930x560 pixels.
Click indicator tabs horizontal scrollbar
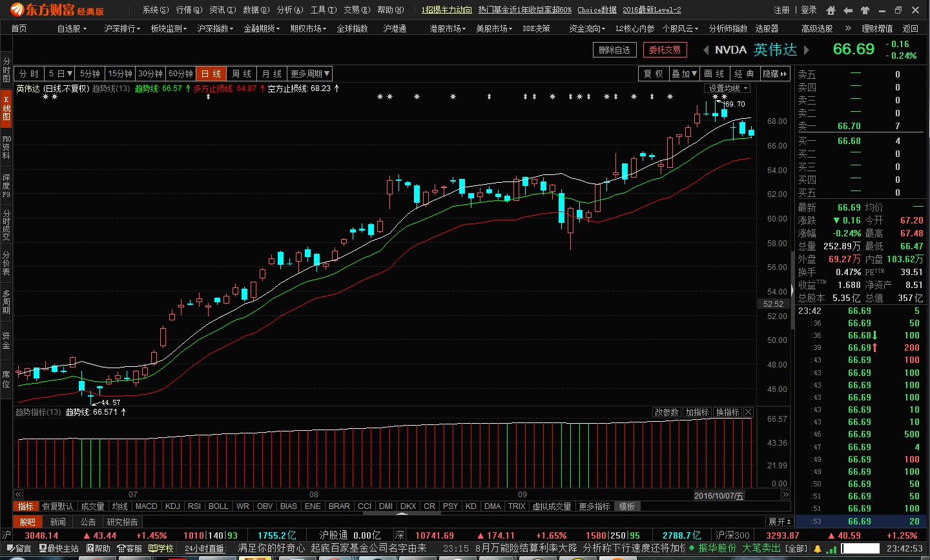click(401, 513)
